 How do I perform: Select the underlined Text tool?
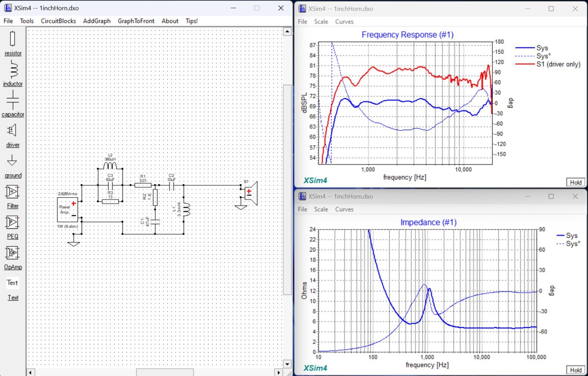click(13, 297)
